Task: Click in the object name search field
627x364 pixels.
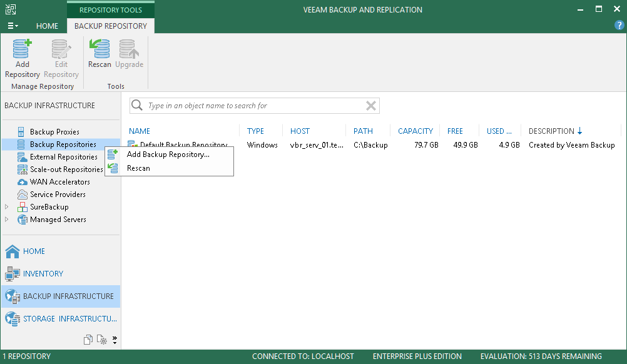Action: [x=254, y=106]
